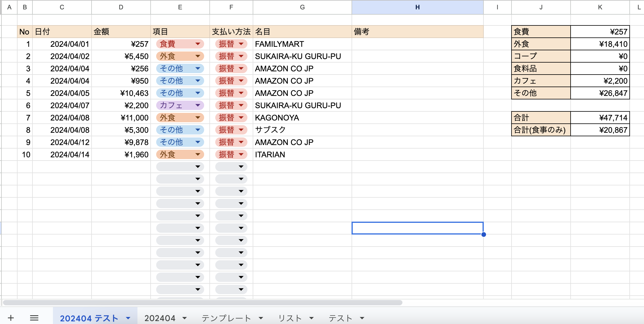Image resolution: width=644 pixels, height=324 pixels.
Task: Open 外食 dropdown on ITARIAN row
Action: coord(198,154)
